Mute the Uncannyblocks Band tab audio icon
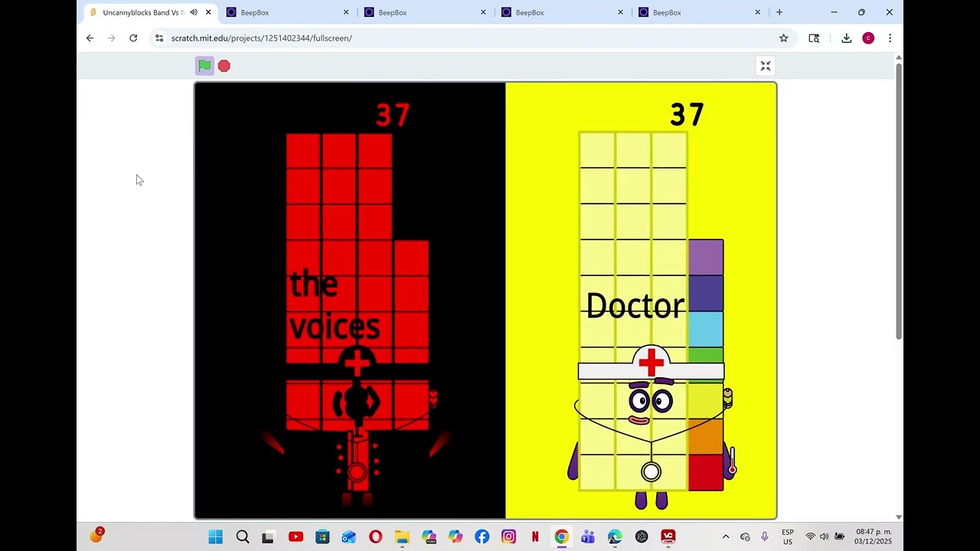The width and height of the screenshot is (980, 551). (x=194, y=12)
